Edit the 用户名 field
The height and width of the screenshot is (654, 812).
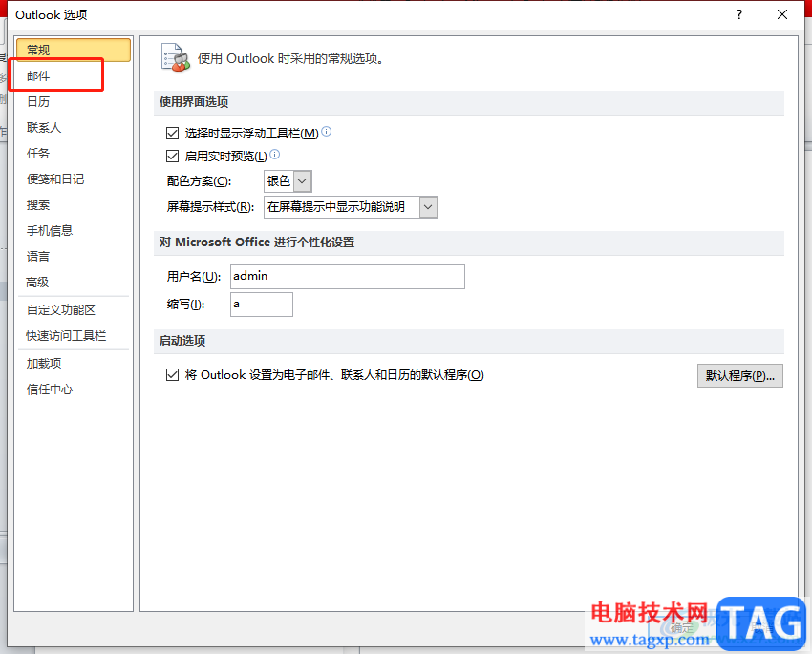(x=348, y=277)
